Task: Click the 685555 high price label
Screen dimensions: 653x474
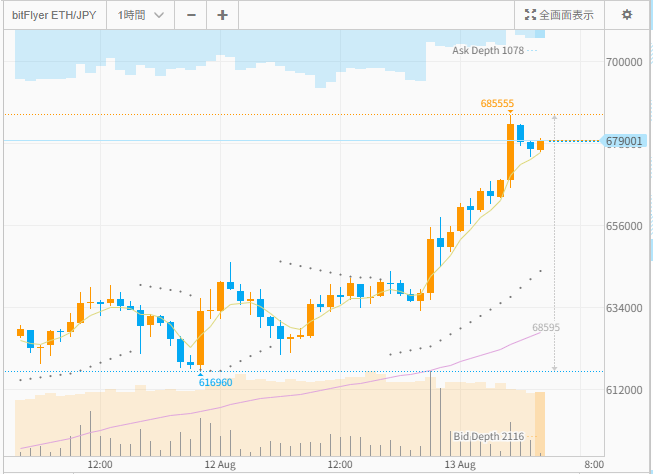Action: coord(497,103)
